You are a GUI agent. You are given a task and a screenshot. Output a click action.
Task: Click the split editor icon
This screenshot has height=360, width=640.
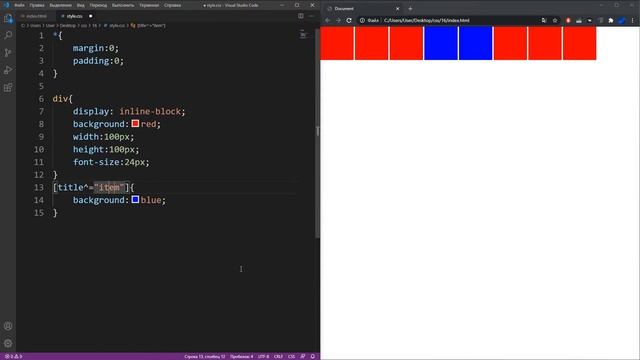click(301, 16)
